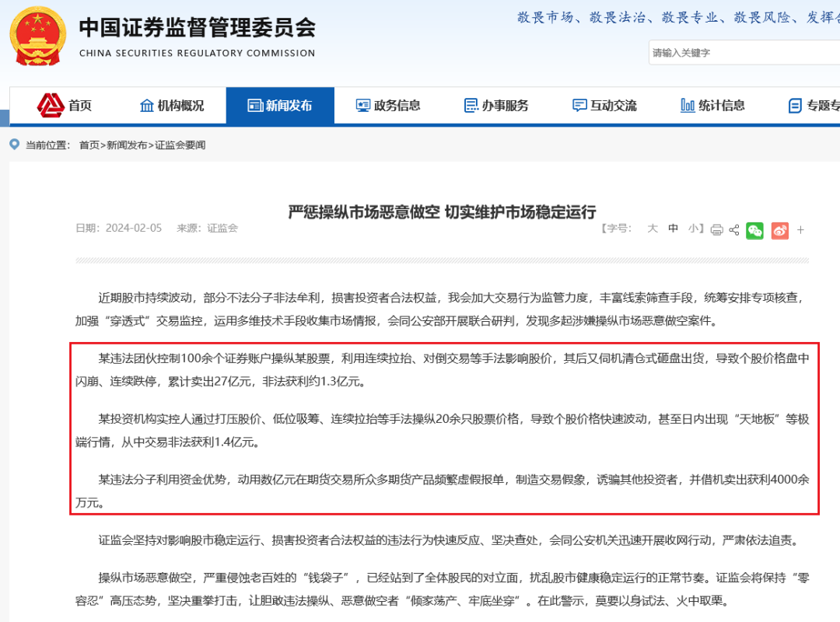The height and width of the screenshot is (622, 840).
Task: Open 统计信息 navigation item
Action: (712, 105)
